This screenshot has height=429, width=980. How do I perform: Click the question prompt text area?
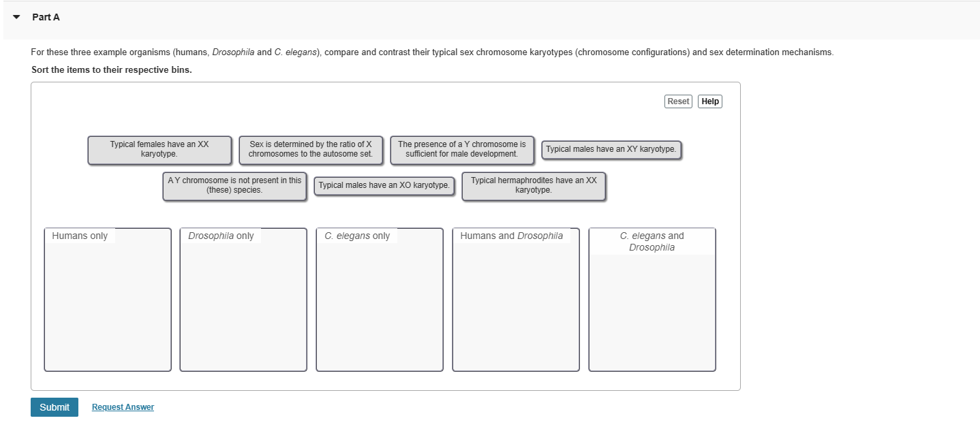pos(432,52)
